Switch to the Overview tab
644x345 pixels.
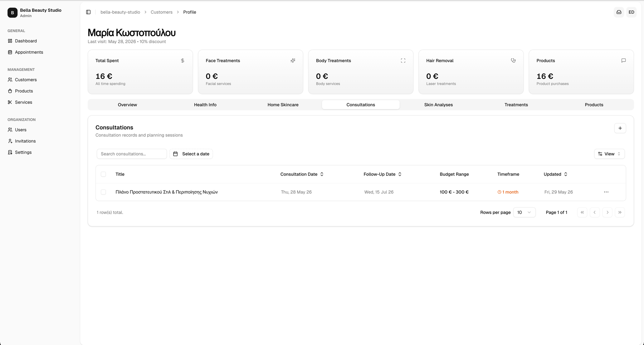(127, 105)
